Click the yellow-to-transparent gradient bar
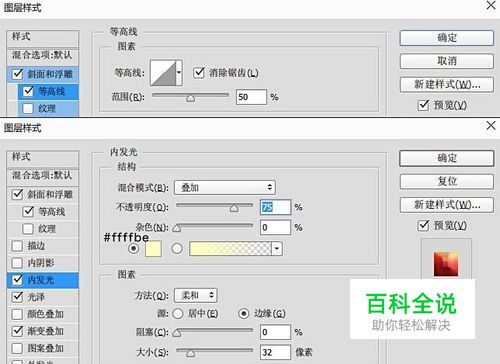The width and height of the screenshot is (500, 364). (x=230, y=249)
